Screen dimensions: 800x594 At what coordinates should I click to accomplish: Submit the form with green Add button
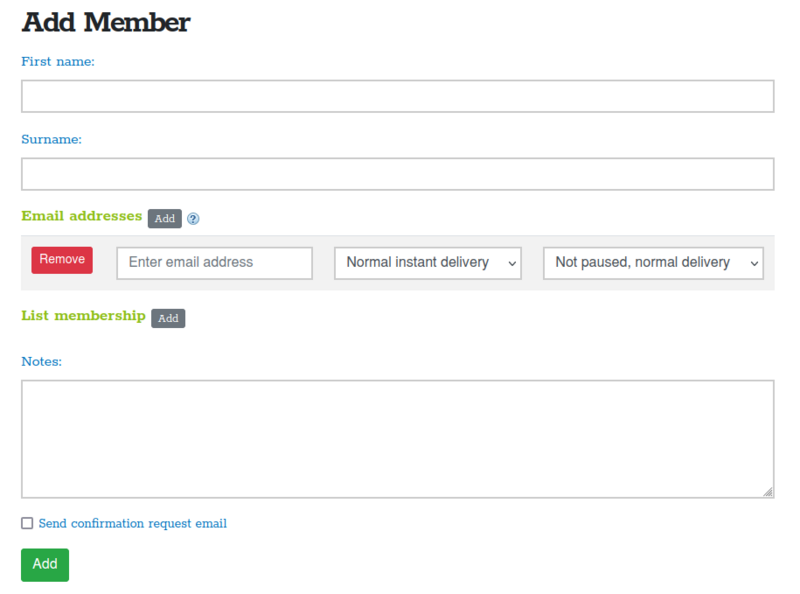click(x=45, y=564)
